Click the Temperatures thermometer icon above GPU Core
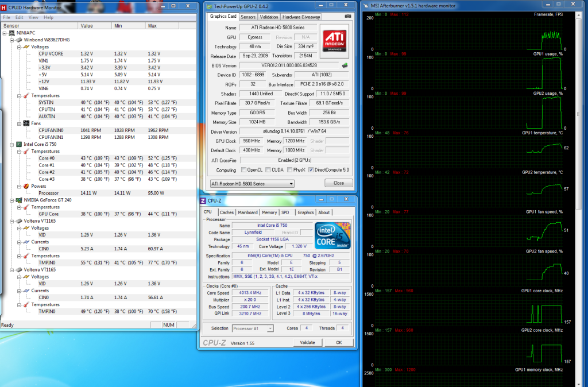Image resolution: width=588 pixels, height=387 pixels. [26, 207]
